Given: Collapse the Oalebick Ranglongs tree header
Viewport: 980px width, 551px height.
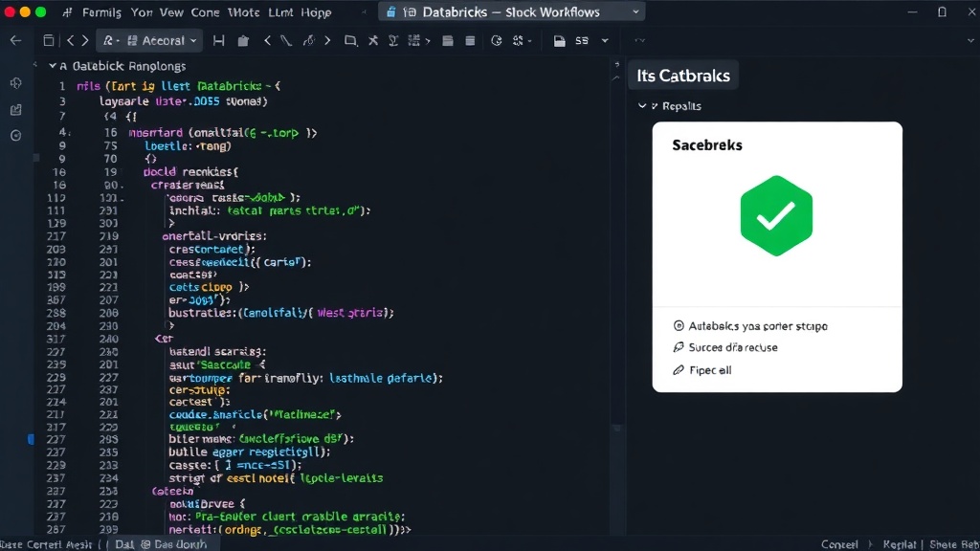Looking at the screenshot, I should pyautogui.click(x=53, y=66).
